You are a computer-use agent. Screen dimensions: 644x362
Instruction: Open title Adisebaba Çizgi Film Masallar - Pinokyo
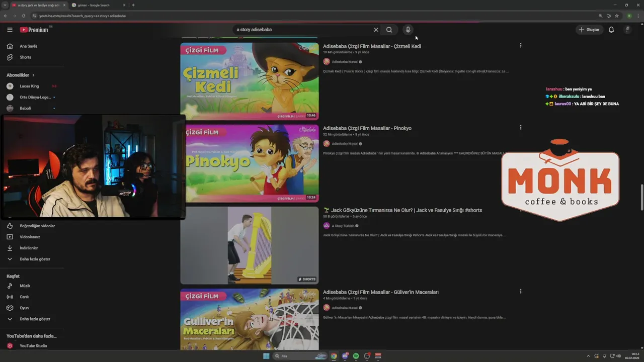click(x=367, y=128)
